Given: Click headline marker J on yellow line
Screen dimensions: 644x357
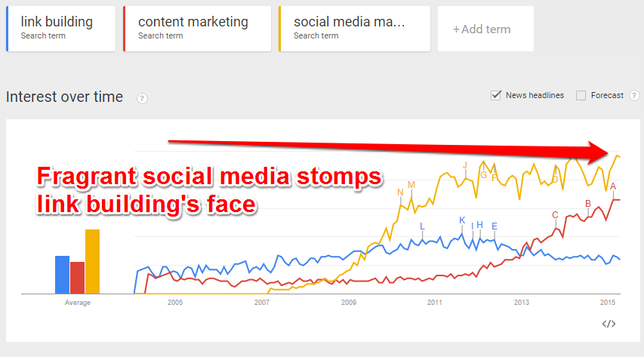Looking at the screenshot, I should point(465,165).
